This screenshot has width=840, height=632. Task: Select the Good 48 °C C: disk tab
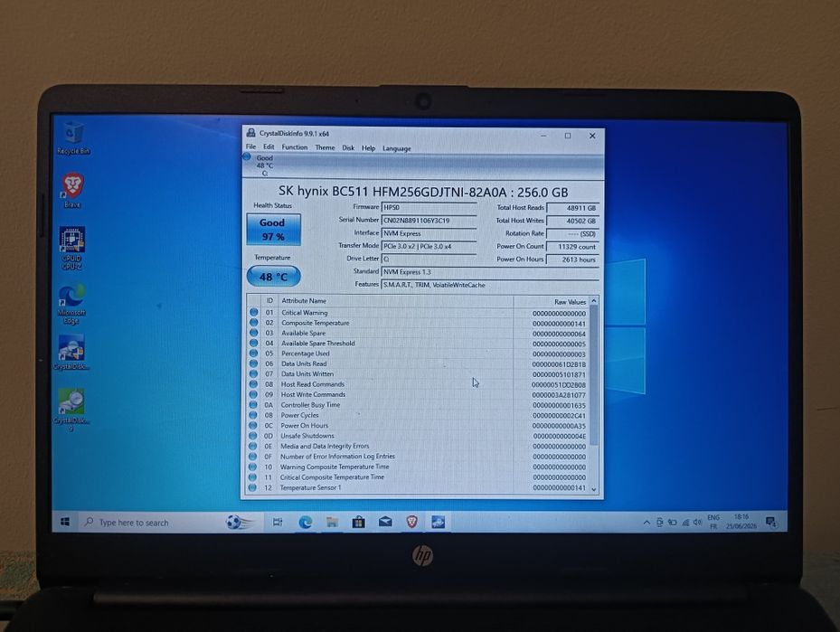coord(261,165)
